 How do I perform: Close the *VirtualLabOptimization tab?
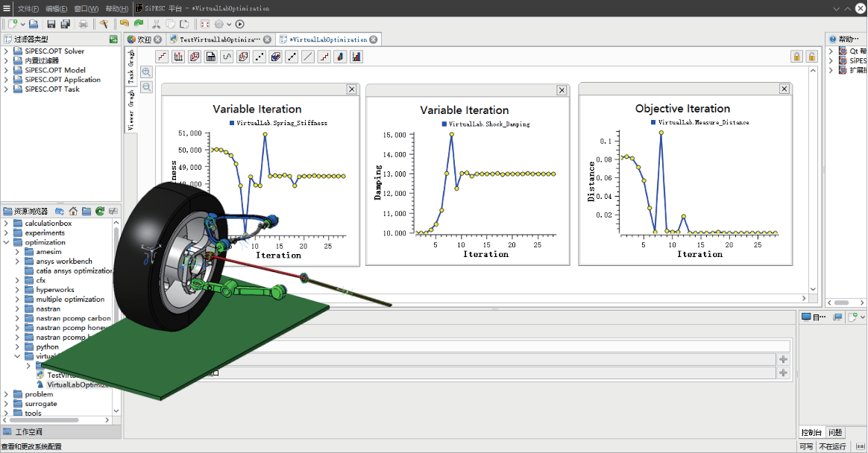(374, 39)
